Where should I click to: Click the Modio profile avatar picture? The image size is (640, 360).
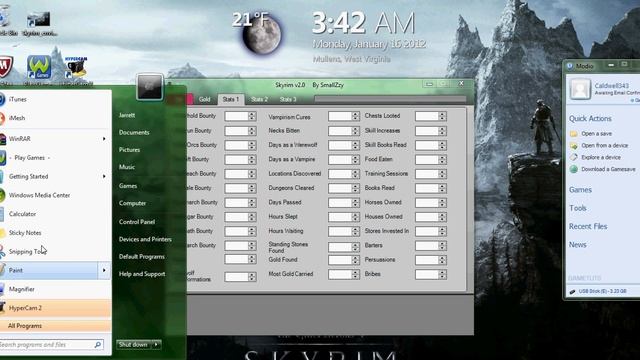tap(580, 89)
